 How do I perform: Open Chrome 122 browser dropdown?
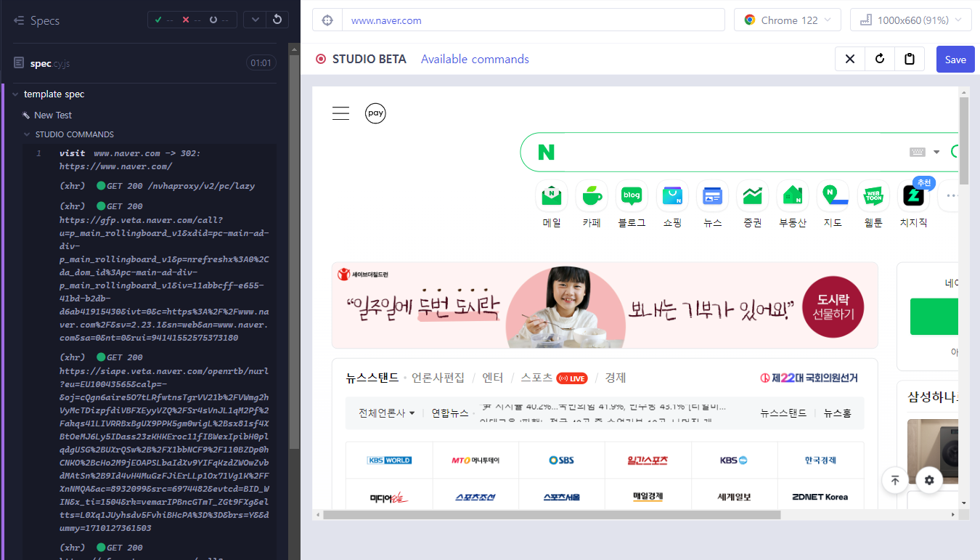(x=788, y=20)
